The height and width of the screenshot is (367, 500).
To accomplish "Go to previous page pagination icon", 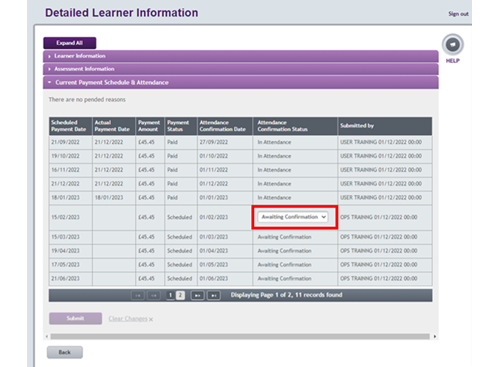I will [x=154, y=295].
